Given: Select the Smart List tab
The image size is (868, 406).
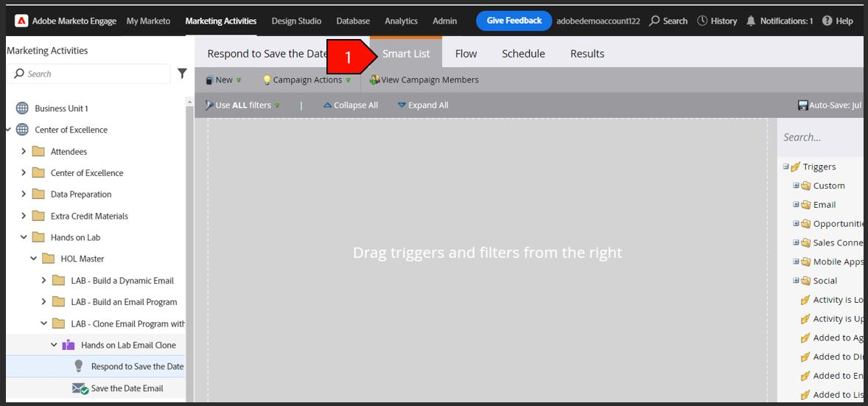Looking at the screenshot, I should tap(406, 54).
